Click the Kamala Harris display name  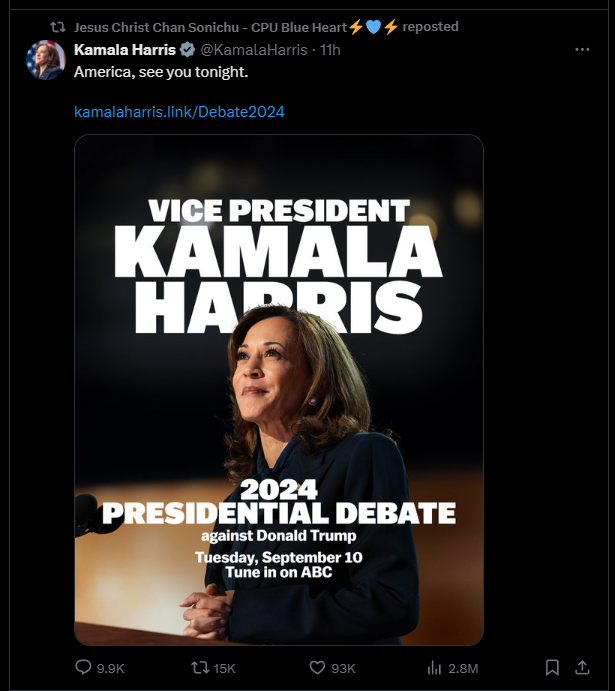point(125,50)
